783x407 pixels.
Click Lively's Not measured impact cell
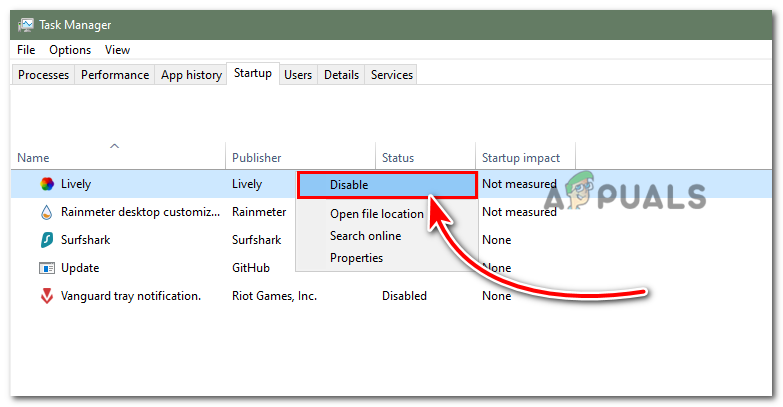pos(519,184)
